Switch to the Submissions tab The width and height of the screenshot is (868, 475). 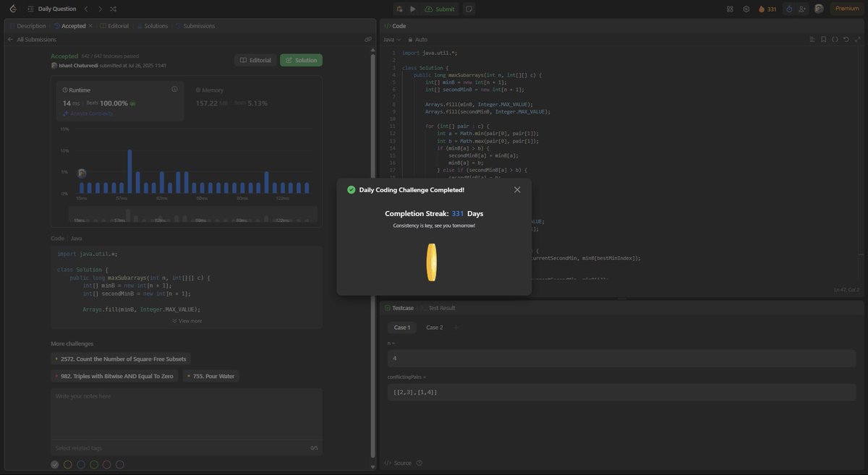(195, 26)
